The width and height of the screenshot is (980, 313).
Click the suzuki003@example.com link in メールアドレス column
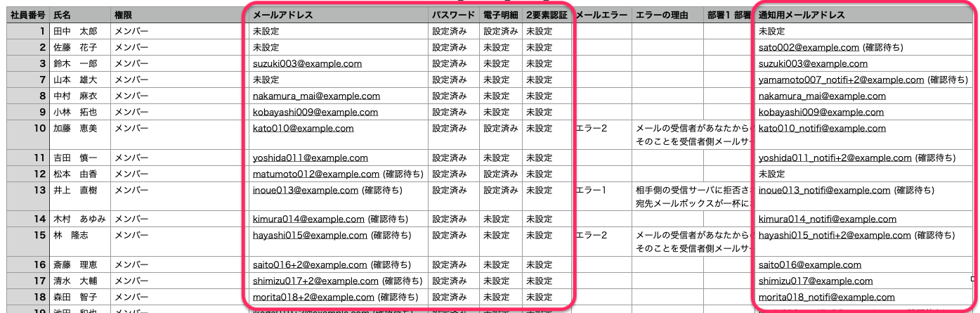(x=307, y=63)
